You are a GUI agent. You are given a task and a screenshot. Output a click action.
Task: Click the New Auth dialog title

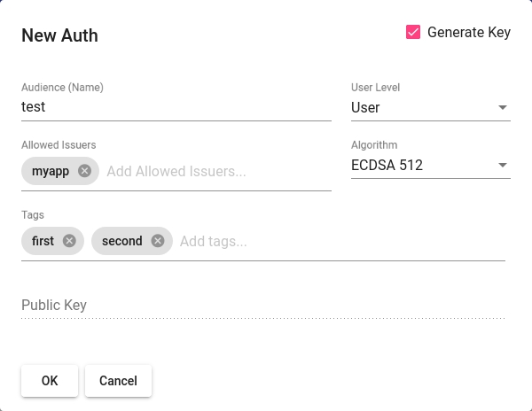[59, 36]
